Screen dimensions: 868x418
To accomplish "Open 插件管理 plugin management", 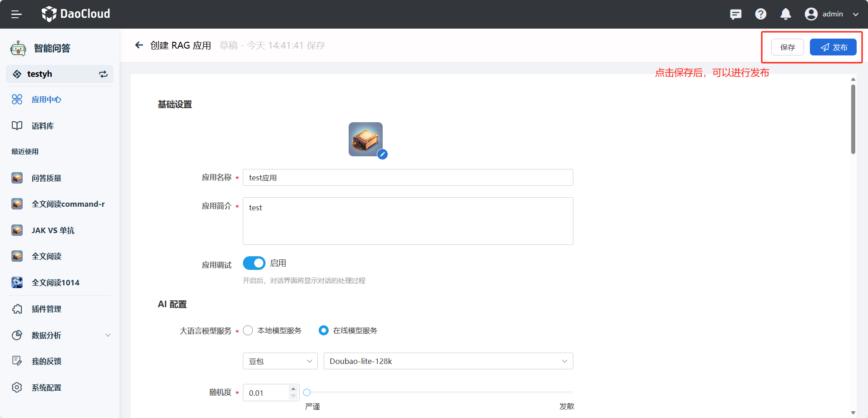I will click(46, 309).
